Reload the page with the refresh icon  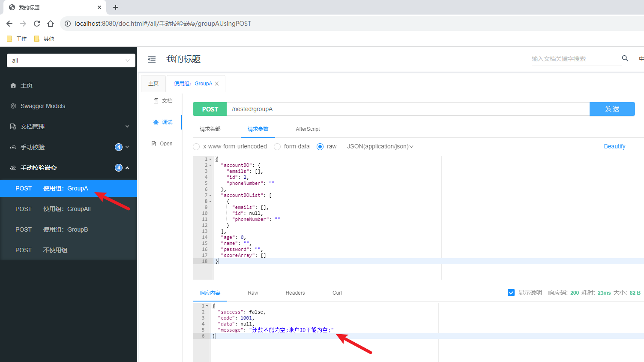[x=37, y=24]
